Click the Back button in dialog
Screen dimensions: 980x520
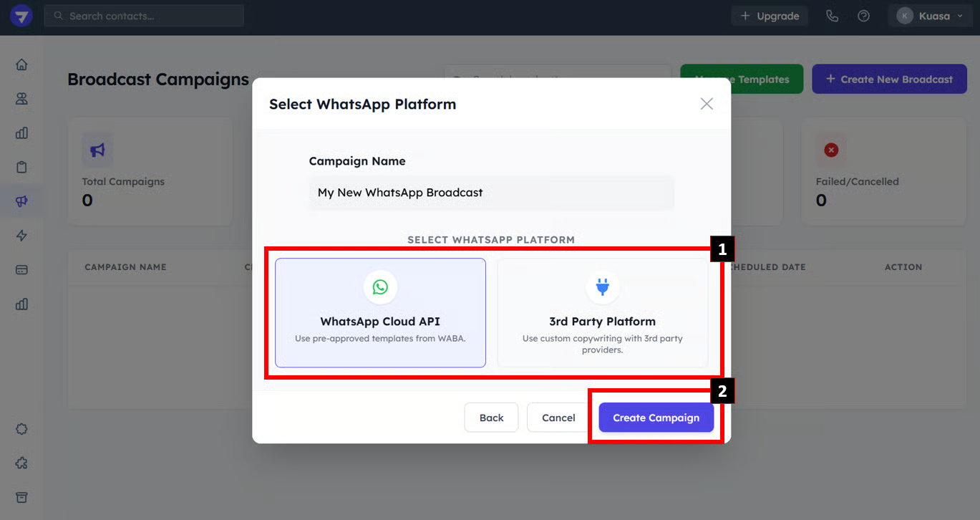coord(491,418)
